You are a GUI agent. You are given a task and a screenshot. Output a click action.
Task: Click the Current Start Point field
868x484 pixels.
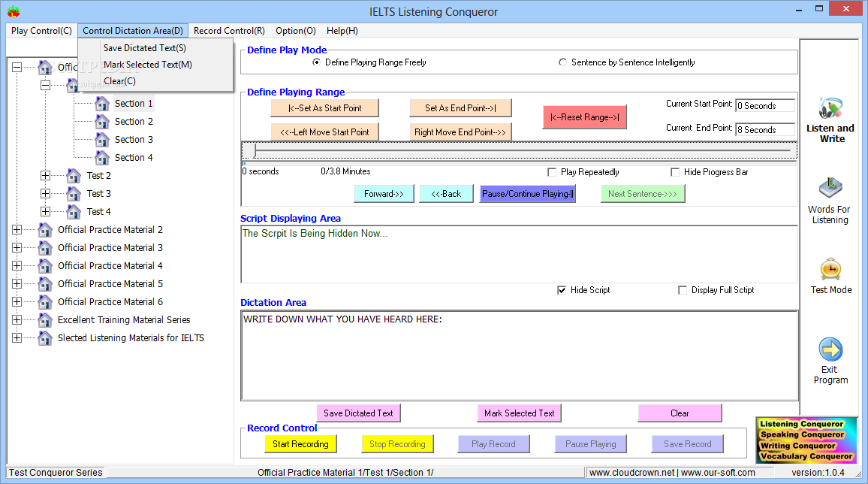pos(765,106)
